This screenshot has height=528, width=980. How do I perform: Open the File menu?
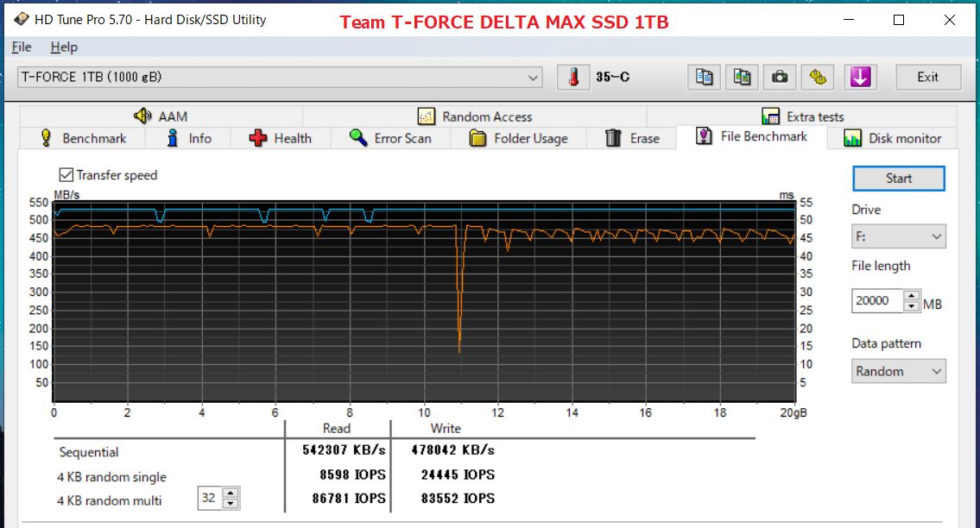click(x=22, y=47)
